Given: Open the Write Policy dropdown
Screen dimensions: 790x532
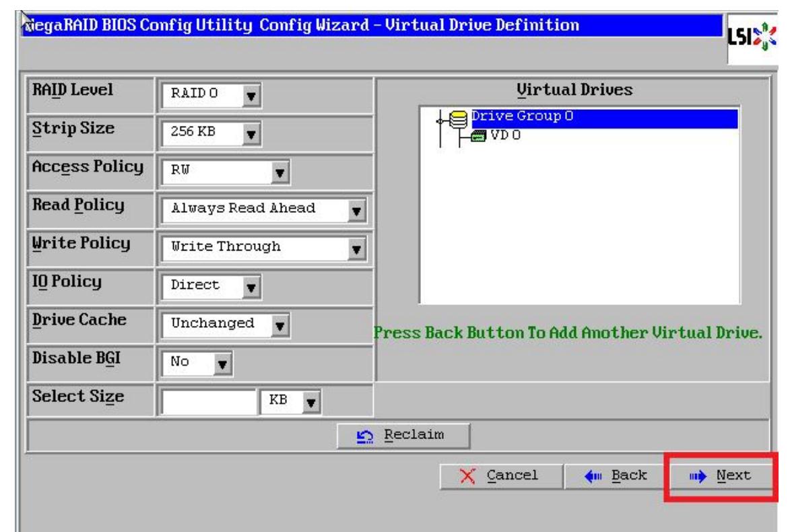Looking at the screenshot, I should (264, 248).
